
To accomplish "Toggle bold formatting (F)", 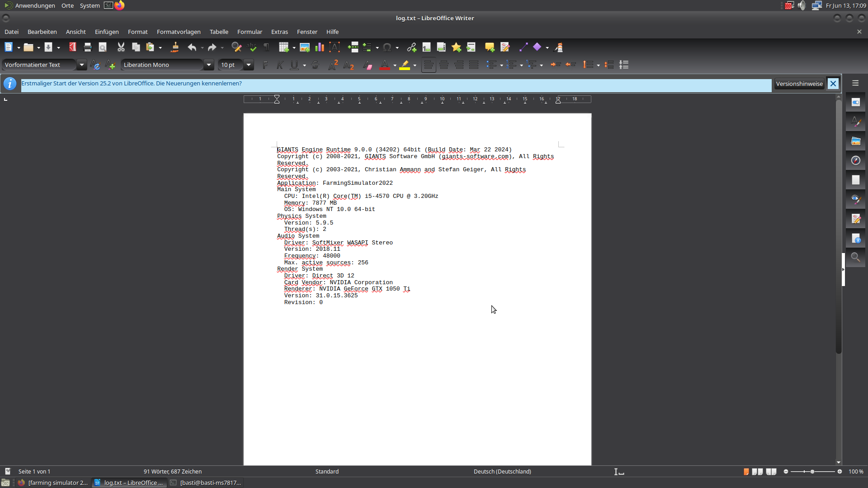I will [265, 65].
